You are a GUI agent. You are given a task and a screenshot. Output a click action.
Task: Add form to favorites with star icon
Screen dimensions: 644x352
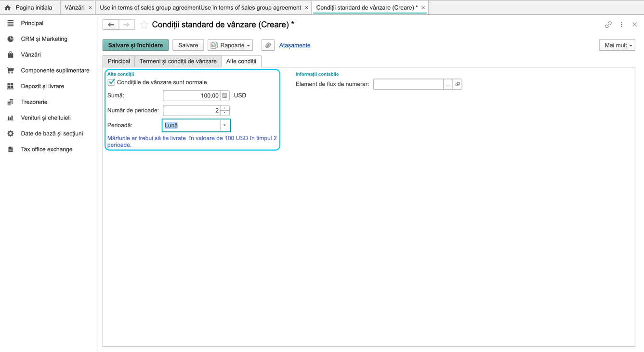point(144,25)
